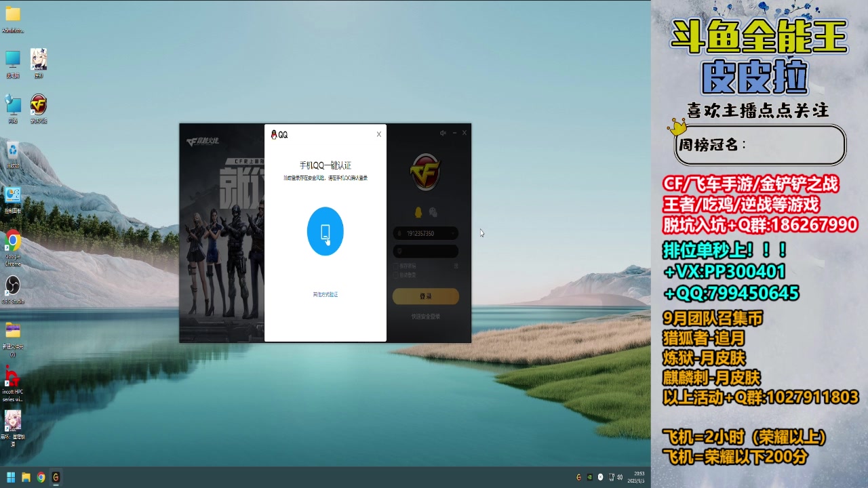Open the account dropdown arrow next to 1912357350
The image size is (868, 488).
[452, 233]
